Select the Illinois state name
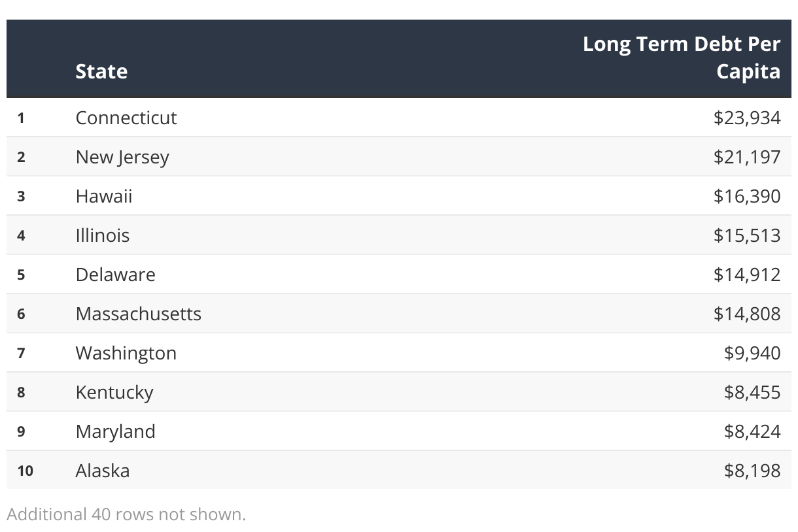 (103, 235)
